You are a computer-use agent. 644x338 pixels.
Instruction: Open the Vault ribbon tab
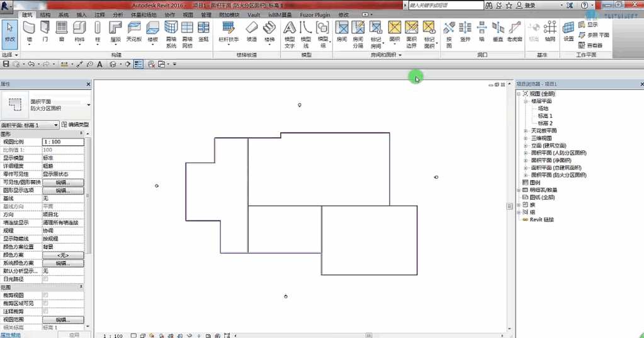(x=254, y=14)
